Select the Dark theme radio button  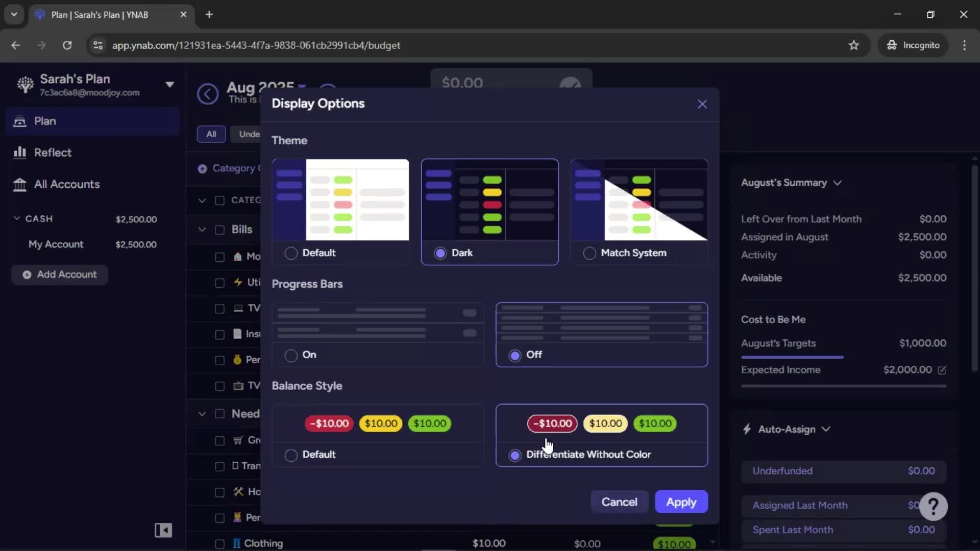click(440, 253)
